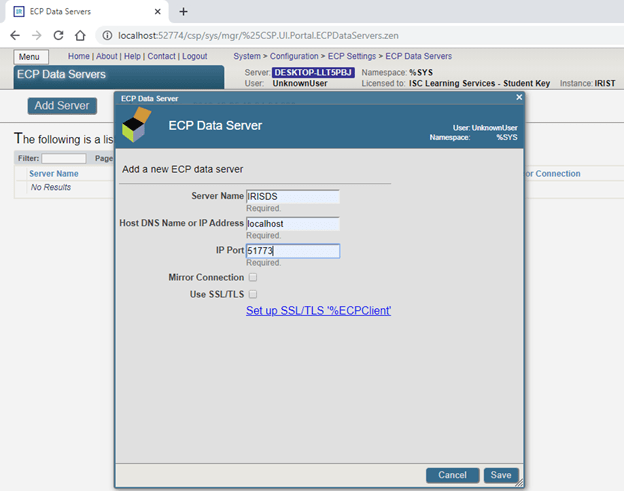Click the IRIST instance name
This screenshot has height=491, width=624.
click(x=605, y=83)
